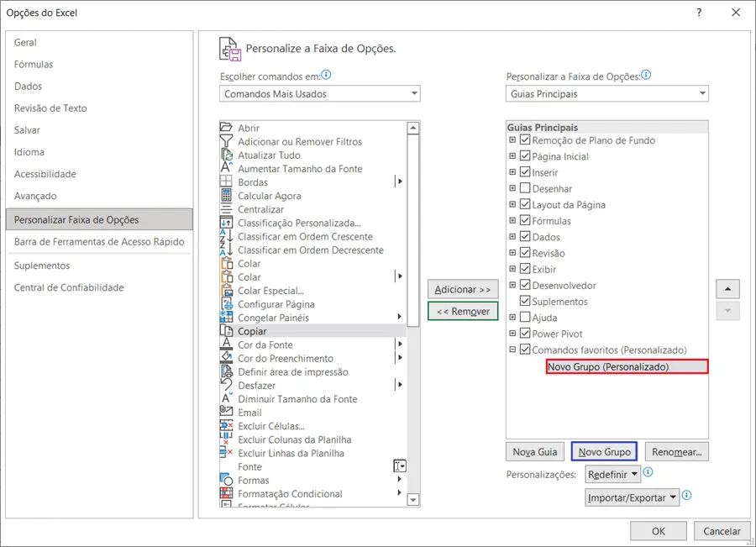
Task: Open info icon next to Escolher comandos em
Action: pos(327,75)
